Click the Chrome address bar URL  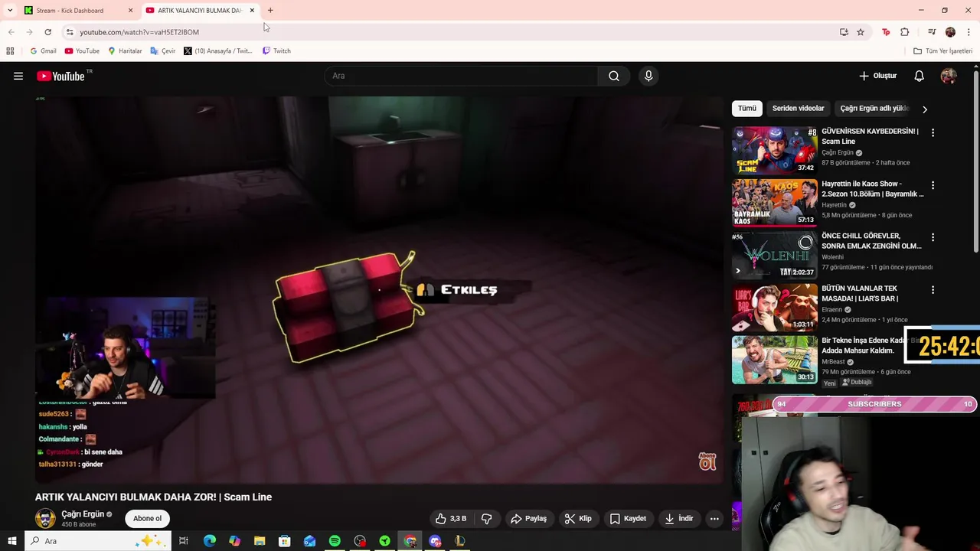[139, 32]
